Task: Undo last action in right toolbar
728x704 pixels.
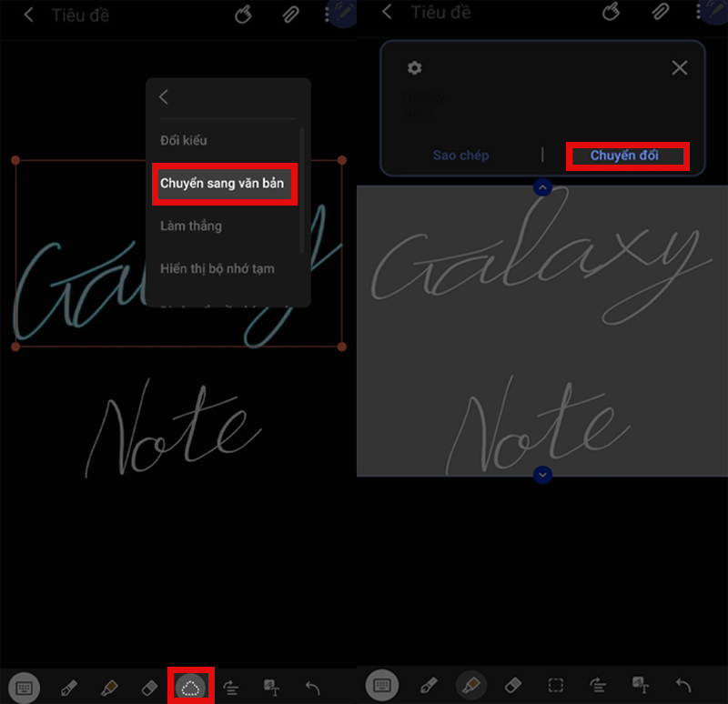Action: click(683, 685)
